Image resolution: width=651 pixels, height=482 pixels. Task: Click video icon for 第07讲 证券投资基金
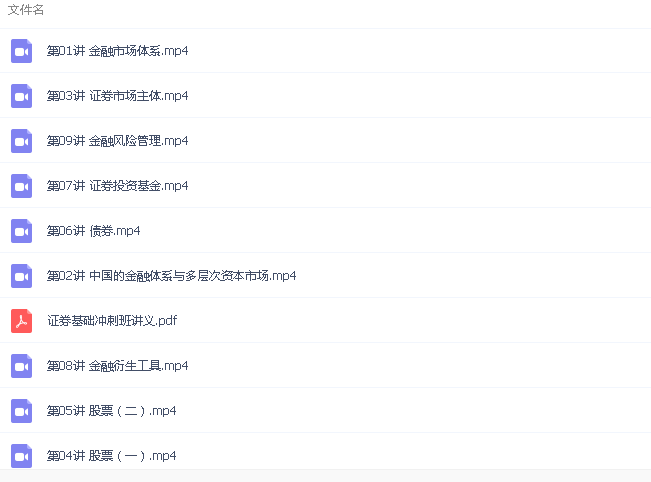point(22,186)
